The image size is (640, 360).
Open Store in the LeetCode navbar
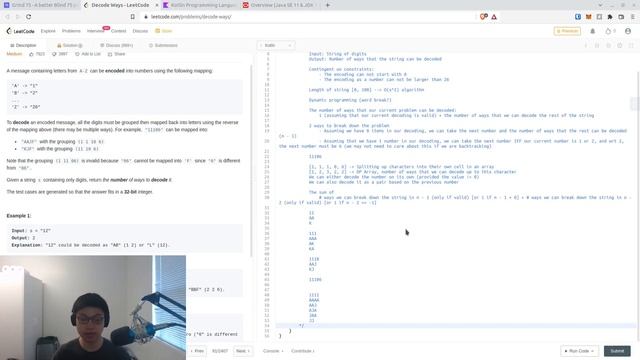(164, 31)
